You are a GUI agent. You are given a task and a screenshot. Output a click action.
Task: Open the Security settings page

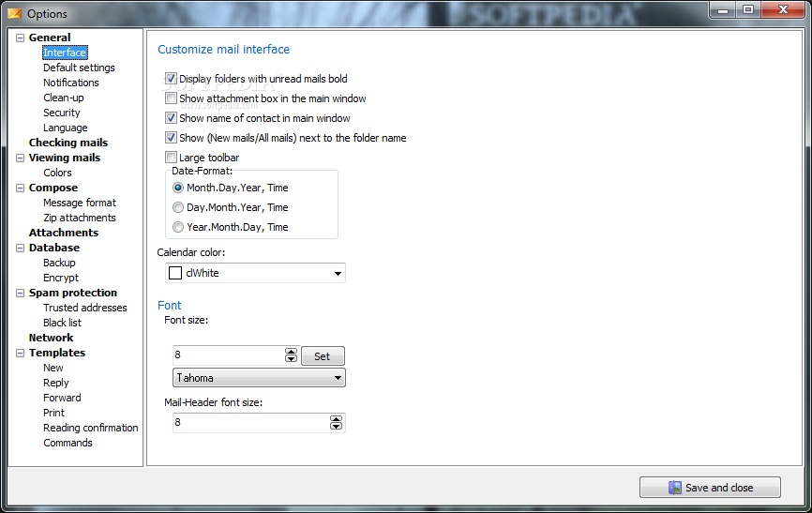(62, 113)
